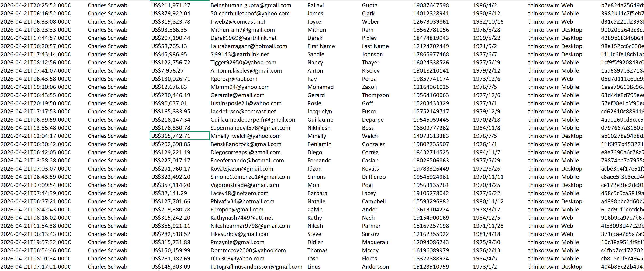The image size is (644, 271).
Task: Select timestamp 2026-04-21T20:25:52.000C
Action: [x=36, y=5]
